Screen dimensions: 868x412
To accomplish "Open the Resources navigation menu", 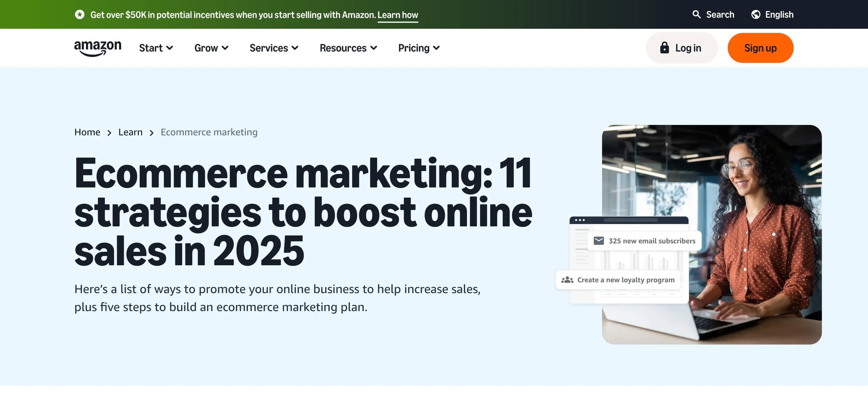I will [348, 48].
